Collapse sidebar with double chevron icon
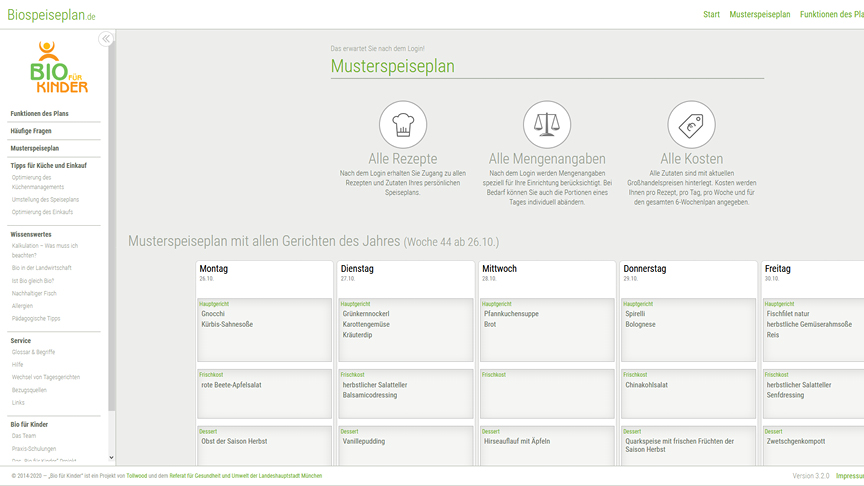Viewport: 864px width, 486px height. (x=105, y=39)
